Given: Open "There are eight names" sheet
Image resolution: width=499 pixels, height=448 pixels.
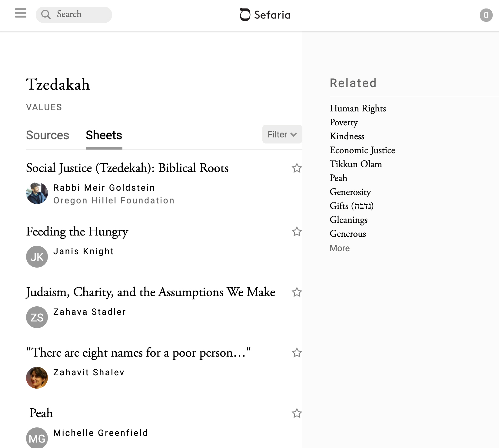Looking at the screenshot, I should [x=138, y=353].
